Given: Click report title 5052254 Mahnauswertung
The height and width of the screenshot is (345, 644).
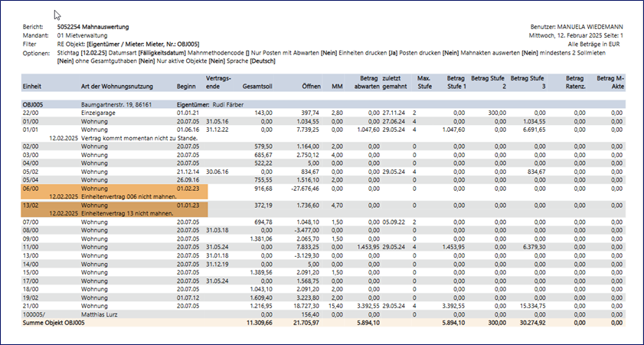Looking at the screenshot, I should (93, 27).
